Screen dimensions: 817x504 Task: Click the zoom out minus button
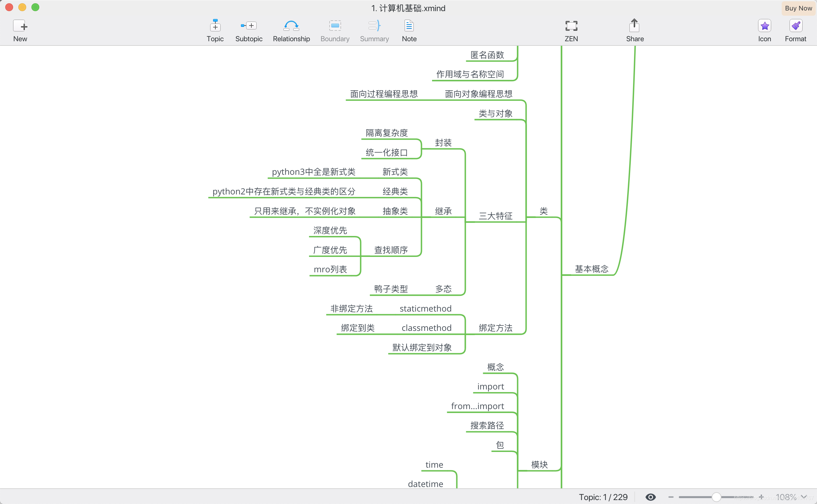[x=671, y=497]
